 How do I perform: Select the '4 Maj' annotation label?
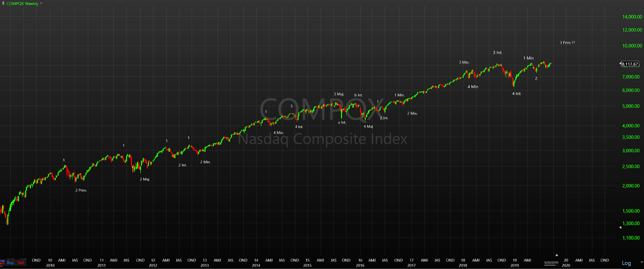click(368, 127)
